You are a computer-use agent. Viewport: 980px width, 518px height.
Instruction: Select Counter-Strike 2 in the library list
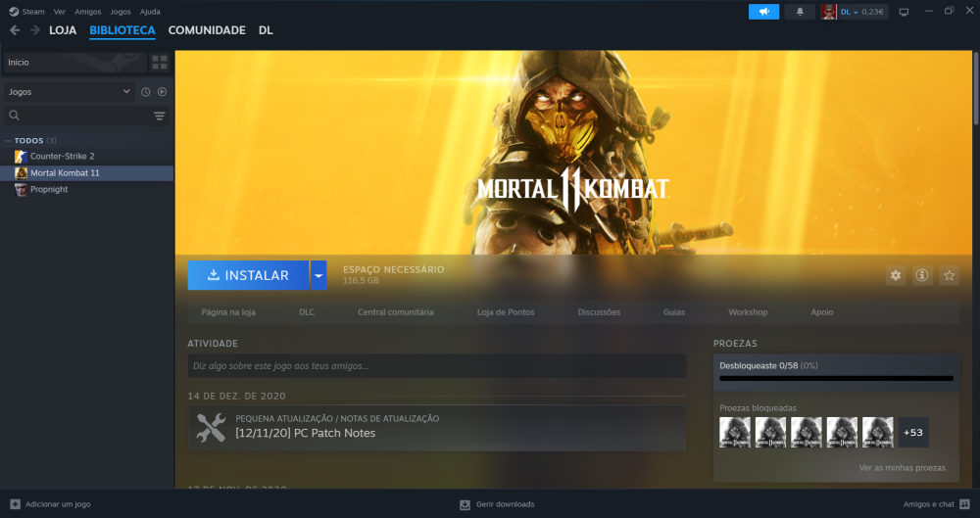pyautogui.click(x=62, y=156)
